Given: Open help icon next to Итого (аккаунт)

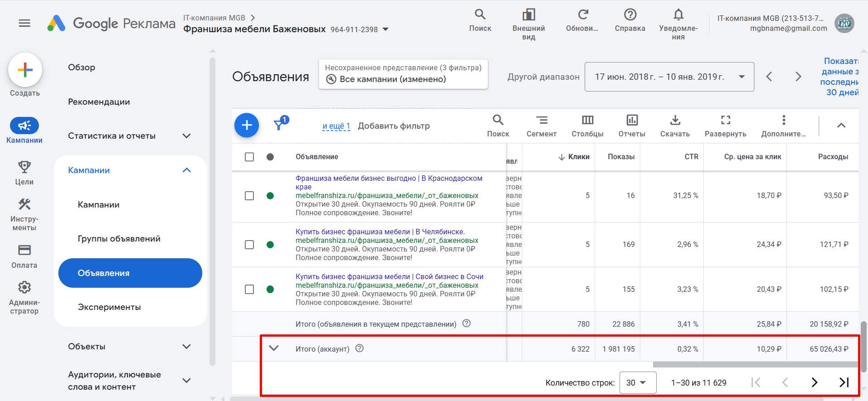Looking at the screenshot, I should [359, 348].
